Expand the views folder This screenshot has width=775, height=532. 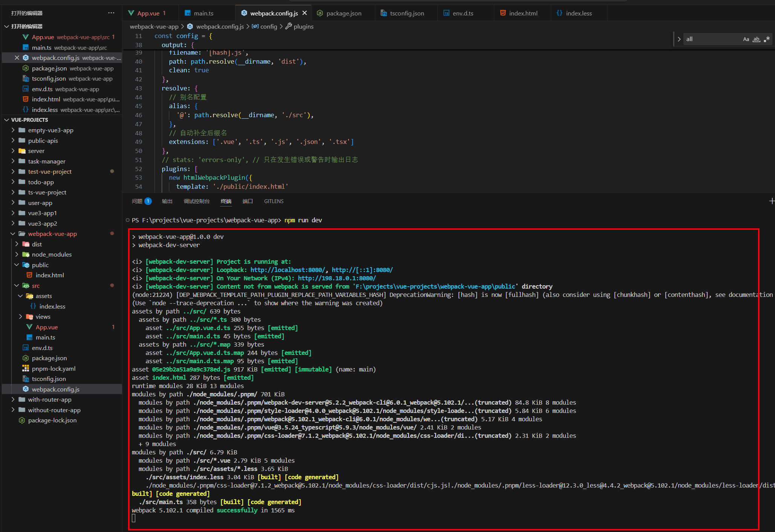(20, 317)
